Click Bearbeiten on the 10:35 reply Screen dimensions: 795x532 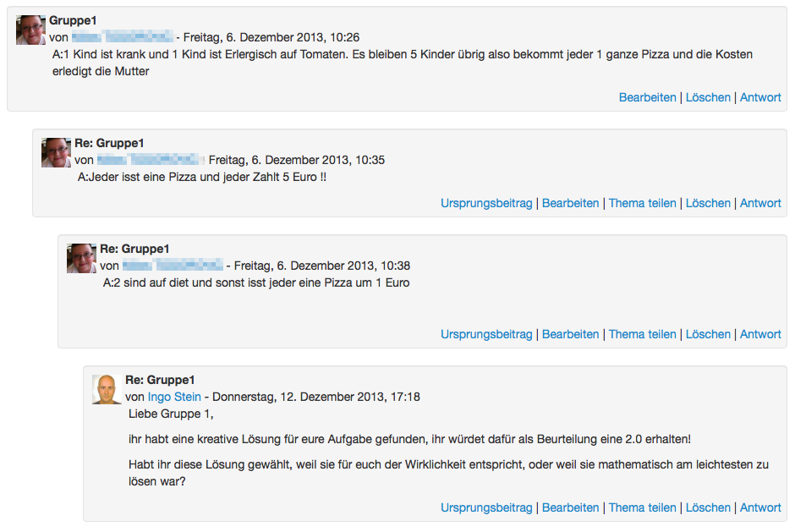570,203
